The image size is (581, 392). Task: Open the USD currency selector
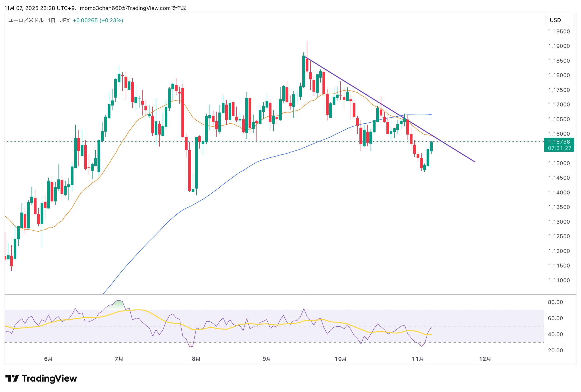click(x=560, y=20)
